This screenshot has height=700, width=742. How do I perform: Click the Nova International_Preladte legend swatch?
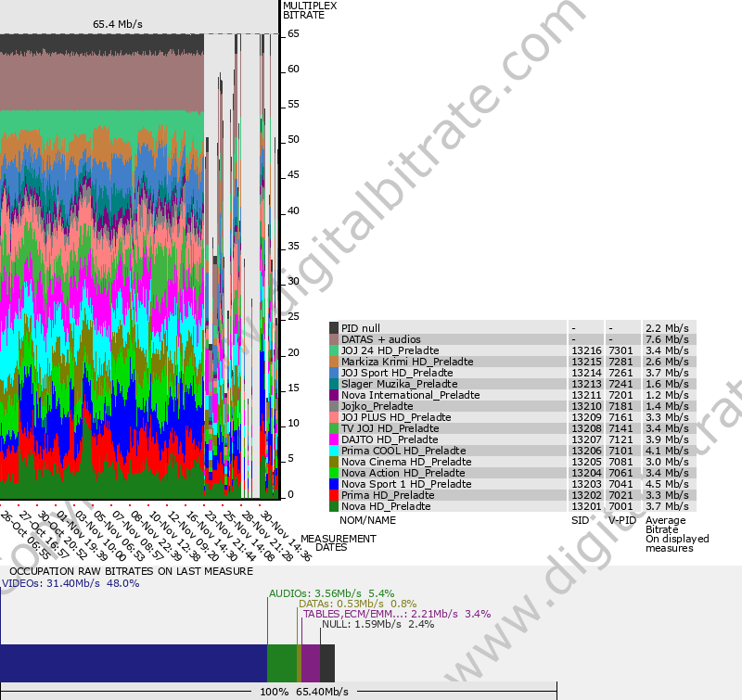[334, 395]
